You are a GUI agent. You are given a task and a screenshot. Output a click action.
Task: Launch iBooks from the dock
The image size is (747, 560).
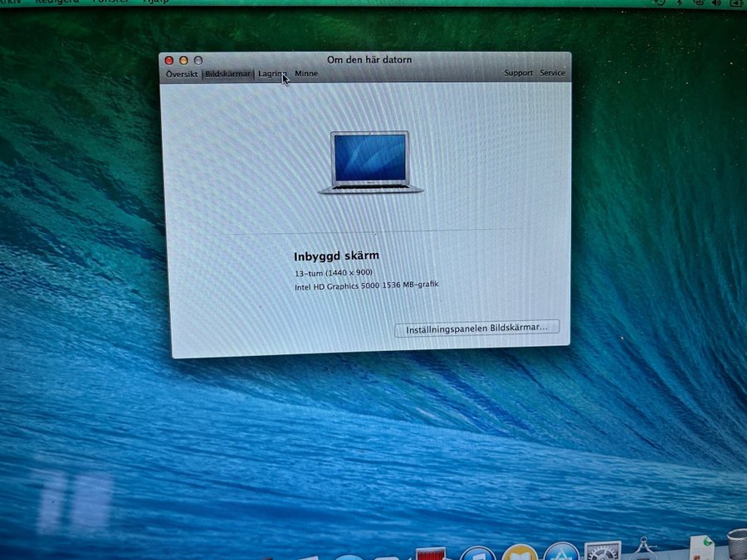pos(520,554)
